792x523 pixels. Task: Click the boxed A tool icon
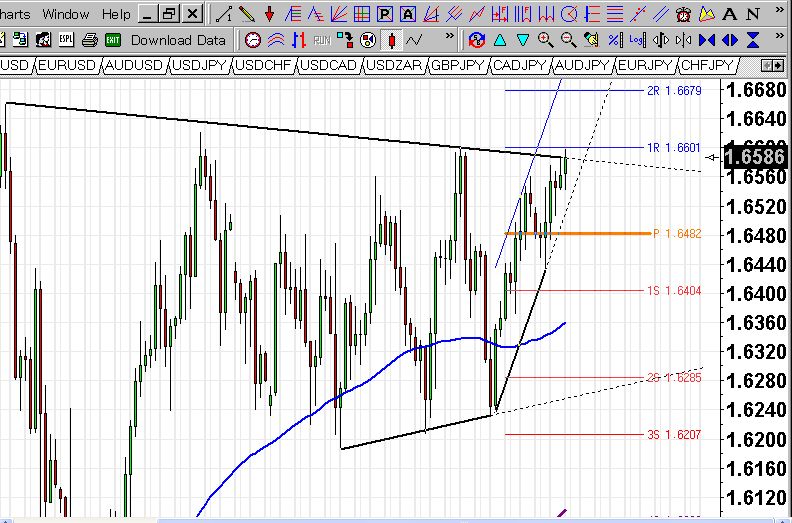pos(408,14)
